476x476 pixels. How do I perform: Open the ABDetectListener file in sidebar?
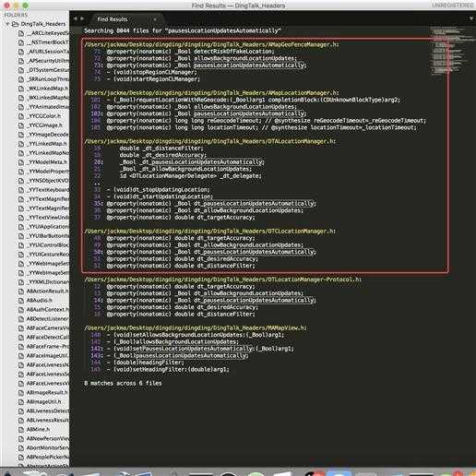[x=48, y=319]
